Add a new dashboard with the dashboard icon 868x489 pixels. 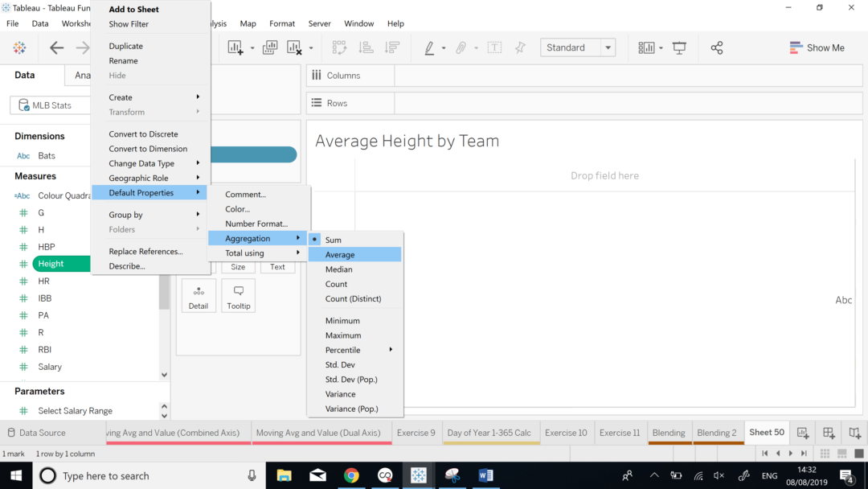pos(829,433)
